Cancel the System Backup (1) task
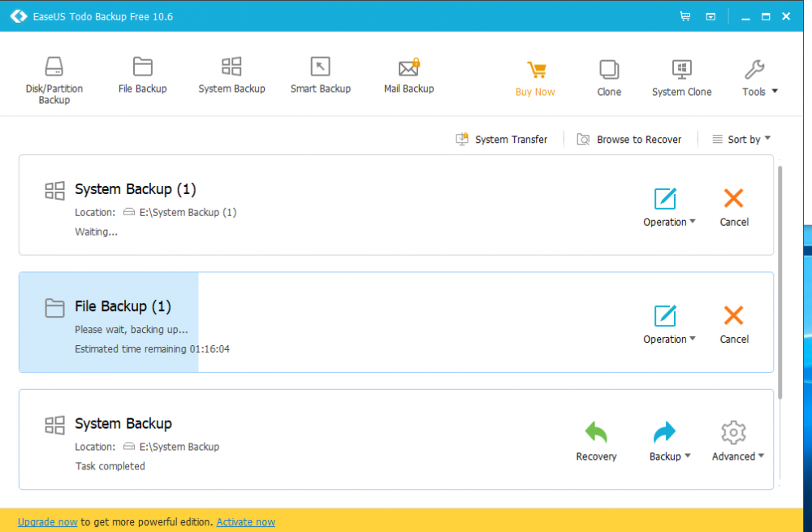The width and height of the screenshot is (812, 532). pos(734,207)
